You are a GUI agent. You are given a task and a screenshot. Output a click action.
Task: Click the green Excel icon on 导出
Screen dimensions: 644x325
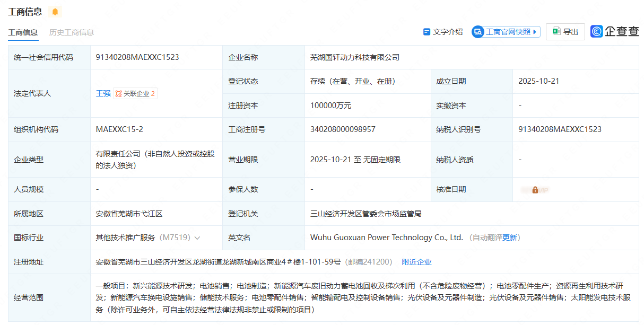(556, 32)
